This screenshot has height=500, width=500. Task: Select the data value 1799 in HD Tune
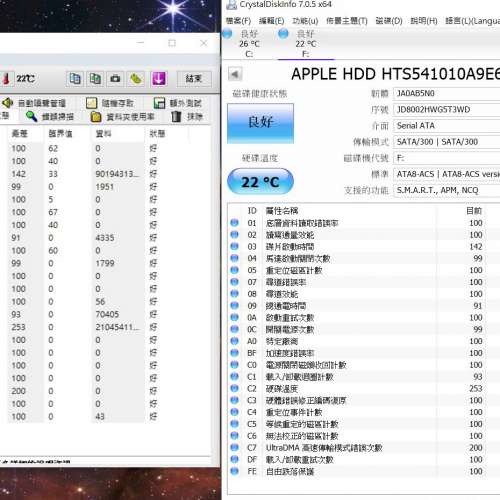(x=105, y=263)
